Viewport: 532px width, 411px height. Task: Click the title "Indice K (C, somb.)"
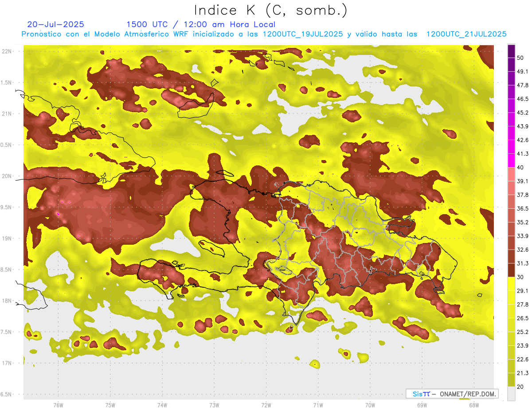(270, 10)
